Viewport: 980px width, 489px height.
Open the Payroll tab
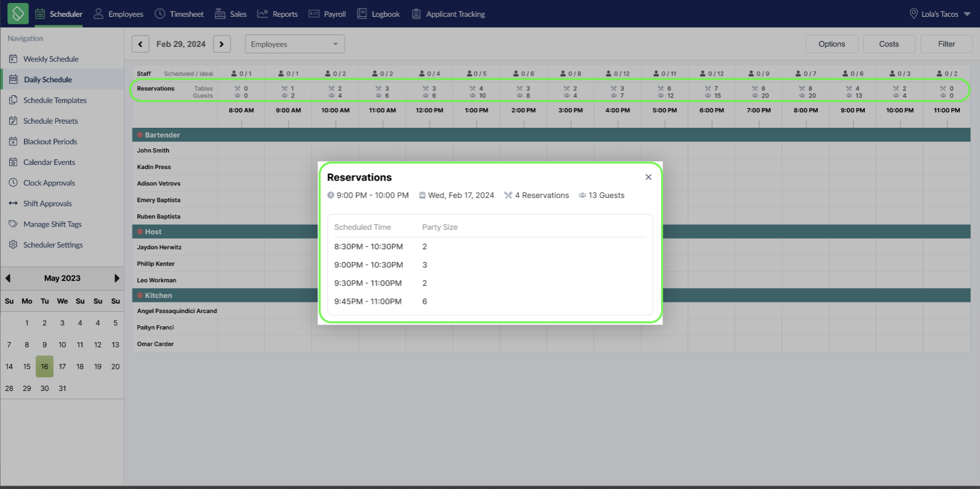(327, 14)
